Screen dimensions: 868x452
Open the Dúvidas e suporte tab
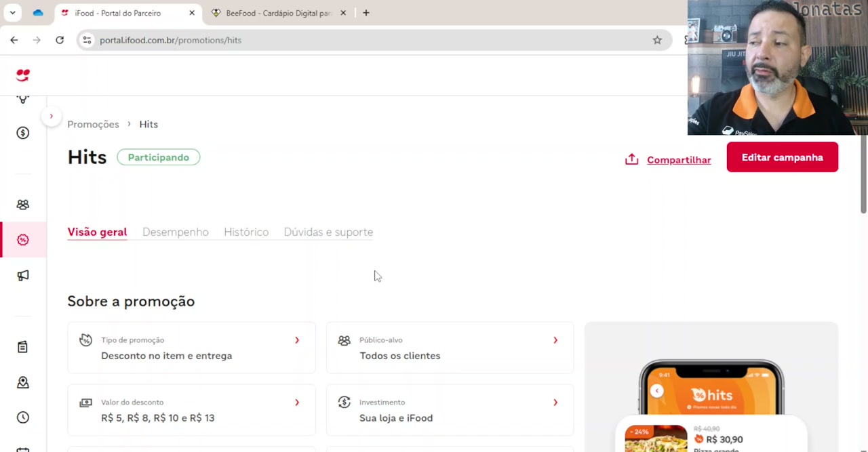(328, 232)
